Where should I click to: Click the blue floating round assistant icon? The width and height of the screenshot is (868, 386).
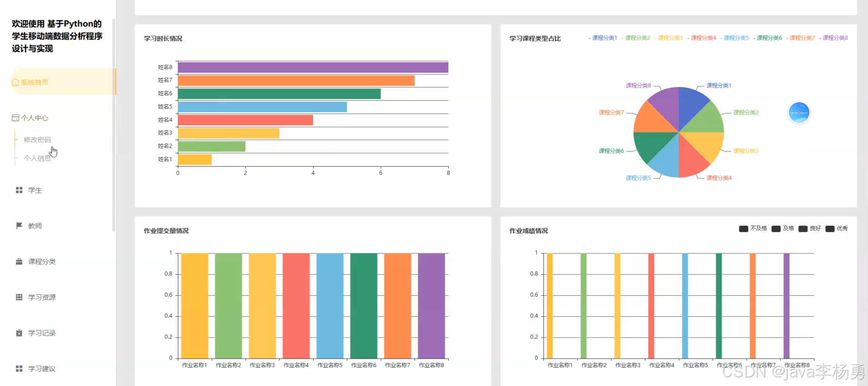(799, 112)
